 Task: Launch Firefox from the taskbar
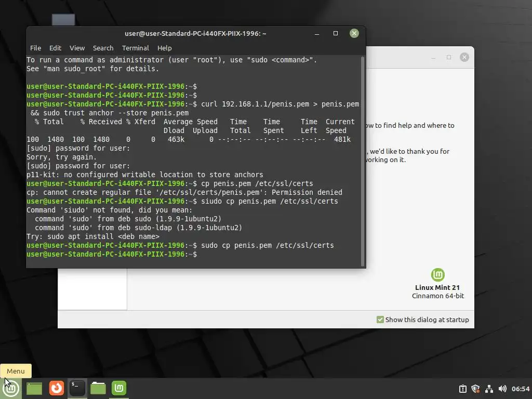click(x=56, y=388)
